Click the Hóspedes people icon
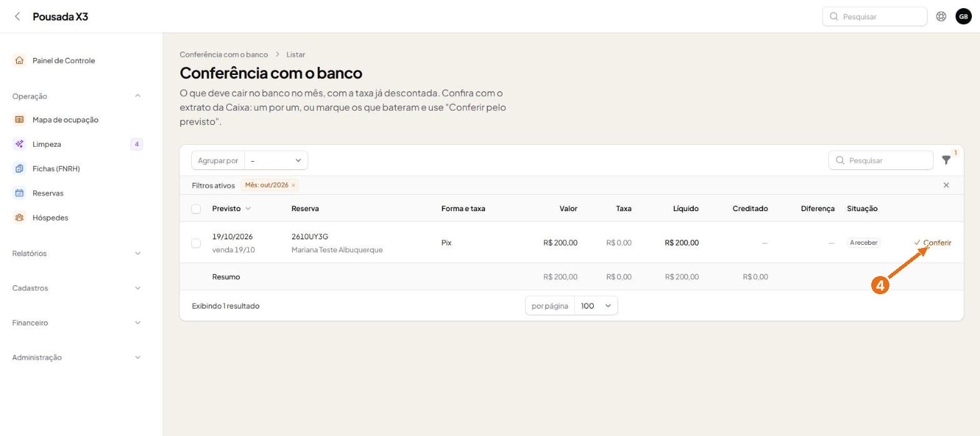Image resolution: width=980 pixels, height=436 pixels. point(19,217)
